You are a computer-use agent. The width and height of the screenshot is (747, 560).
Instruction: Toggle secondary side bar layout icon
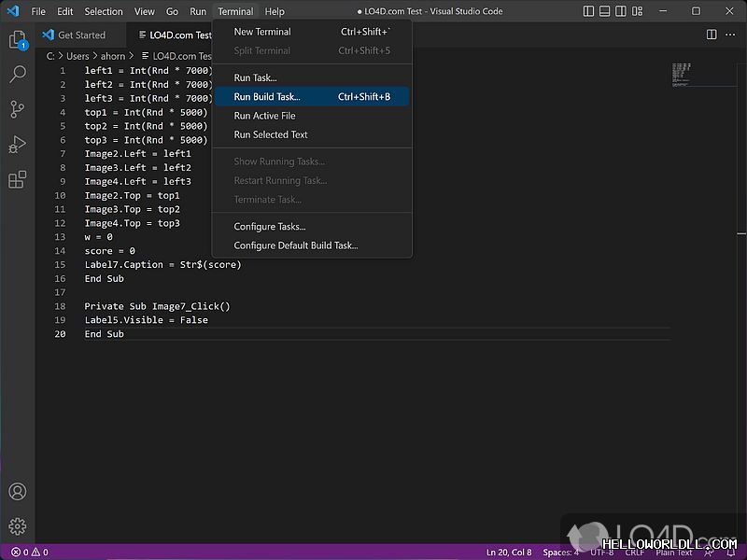(x=621, y=11)
